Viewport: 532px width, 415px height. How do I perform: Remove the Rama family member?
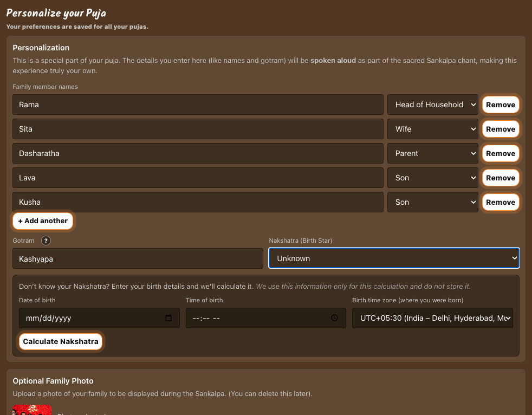(x=501, y=105)
